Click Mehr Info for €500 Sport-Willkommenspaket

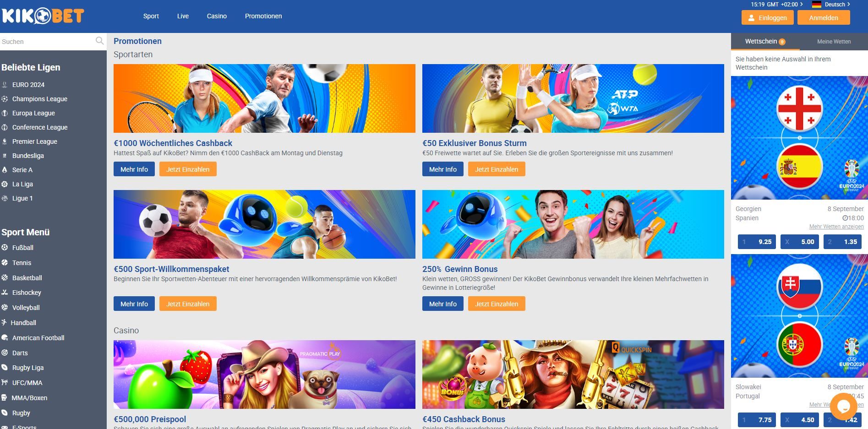[x=134, y=304]
